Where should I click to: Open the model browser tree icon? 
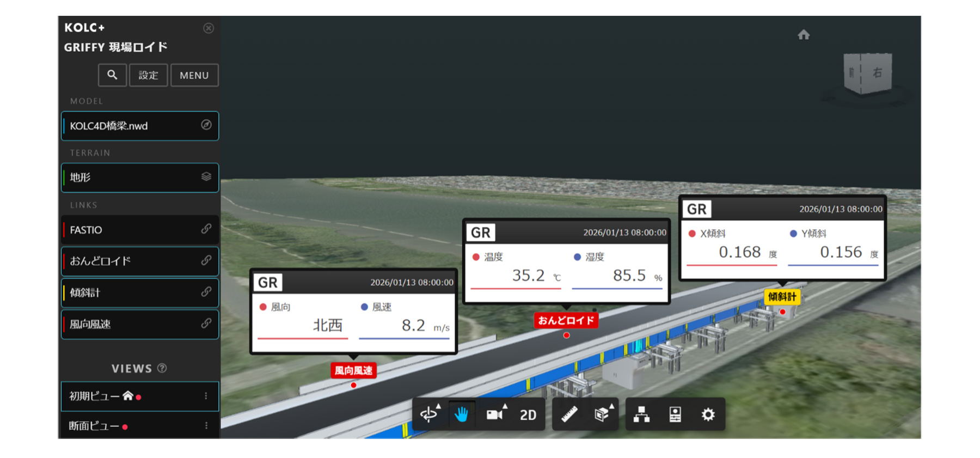pos(641,414)
